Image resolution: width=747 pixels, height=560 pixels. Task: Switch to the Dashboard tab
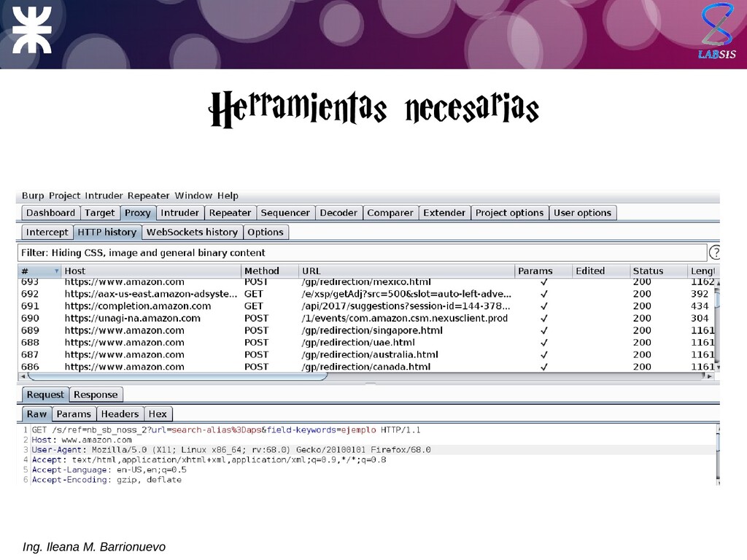pyautogui.click(x=50, y=213)
